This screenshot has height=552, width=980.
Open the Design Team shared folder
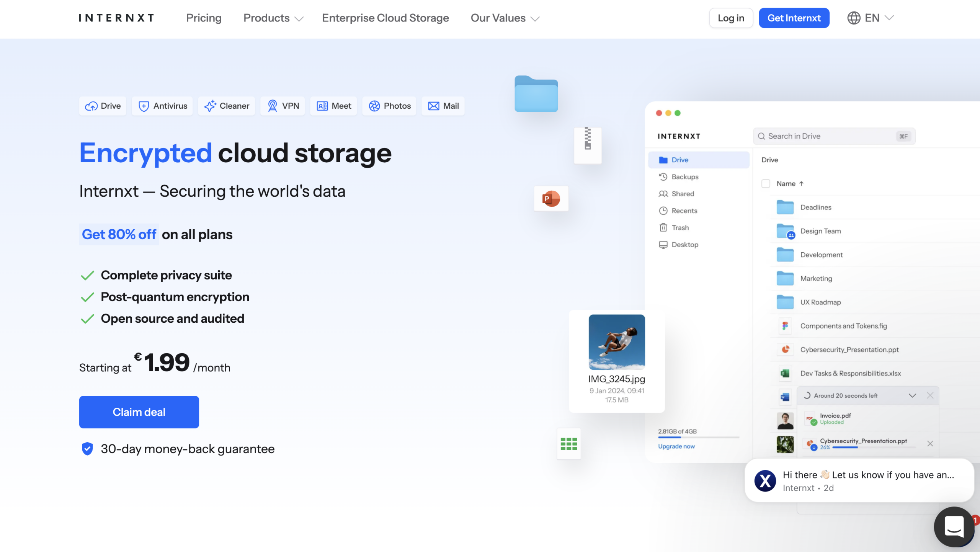point(809,231)
